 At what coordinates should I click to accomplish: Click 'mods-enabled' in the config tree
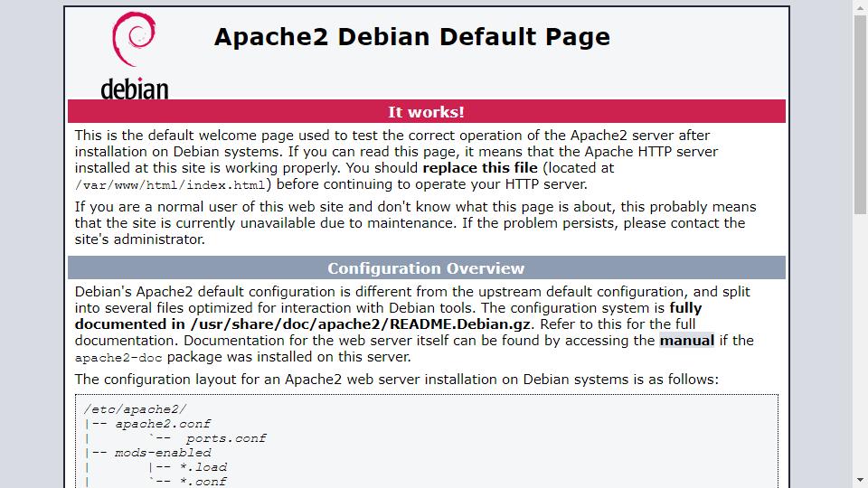tap(163, 453)
